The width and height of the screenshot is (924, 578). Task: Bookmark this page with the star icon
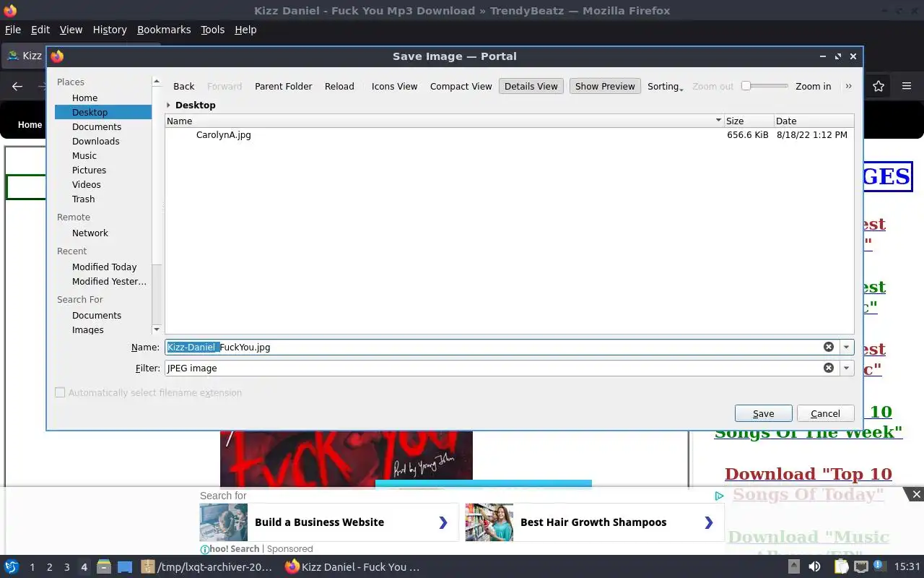[x=879, y=86]
